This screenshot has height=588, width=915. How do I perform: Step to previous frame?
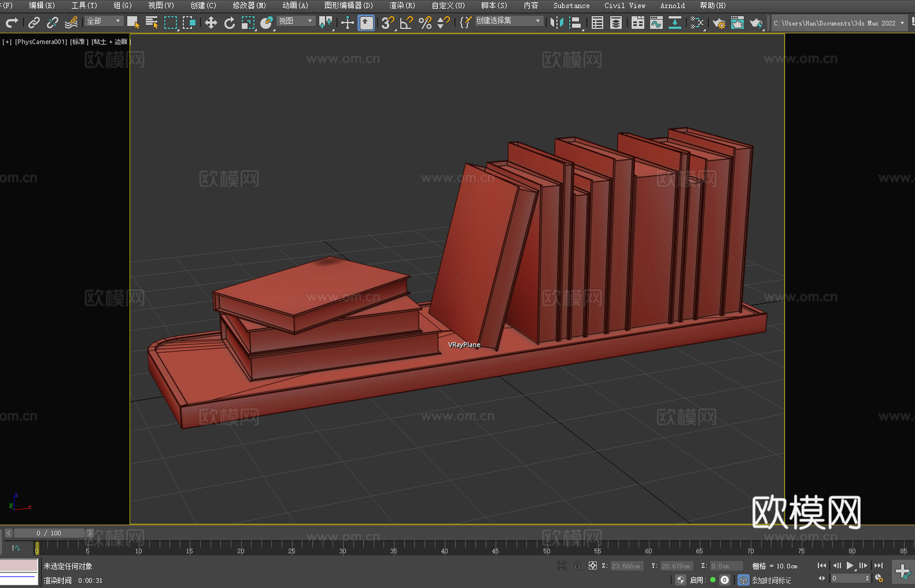(x=836, y=565)
